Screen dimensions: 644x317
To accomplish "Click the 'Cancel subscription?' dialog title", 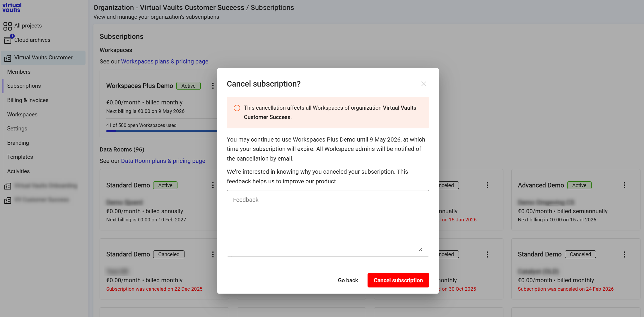I will pos(264,84).
